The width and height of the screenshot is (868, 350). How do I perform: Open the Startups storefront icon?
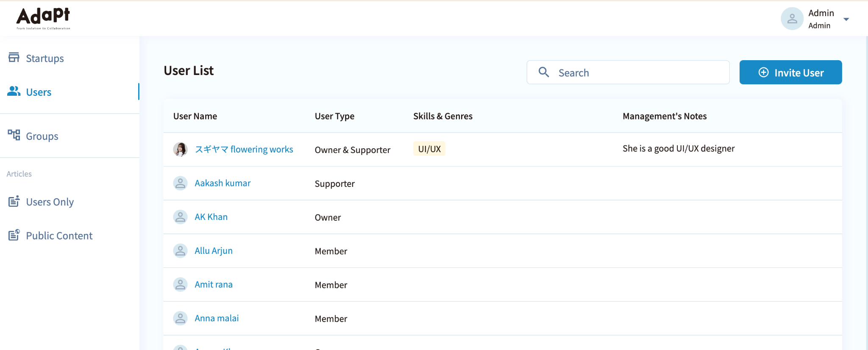[x=14, y=57]
